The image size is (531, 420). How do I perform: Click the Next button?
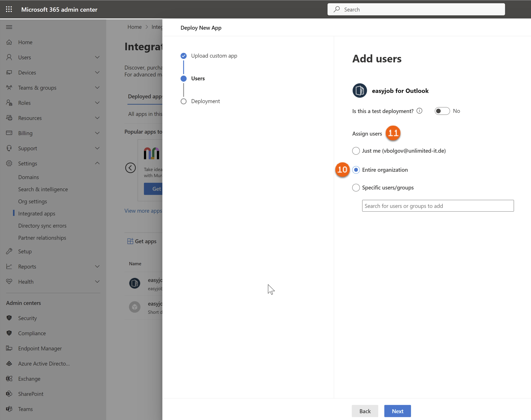pos(397,411)
